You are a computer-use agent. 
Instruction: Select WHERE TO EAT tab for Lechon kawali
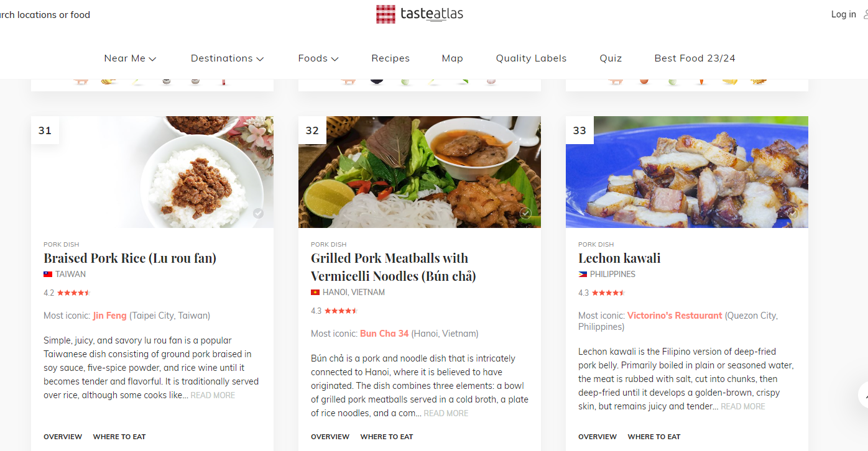(x=654, y=437)
